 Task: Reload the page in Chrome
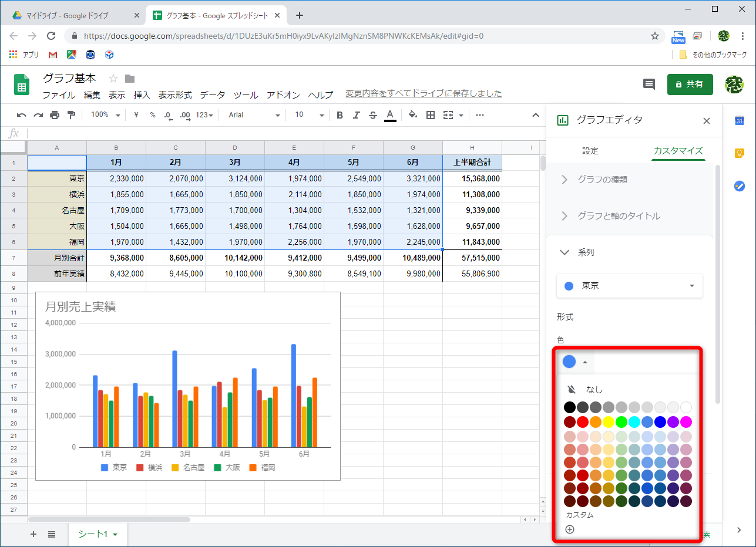tap(51, 36)
